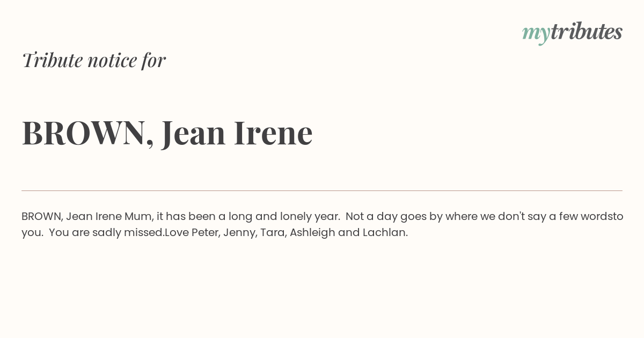The image size is (644, 338).
Task: Click the mytributes logo
Action: coord(572,32)
